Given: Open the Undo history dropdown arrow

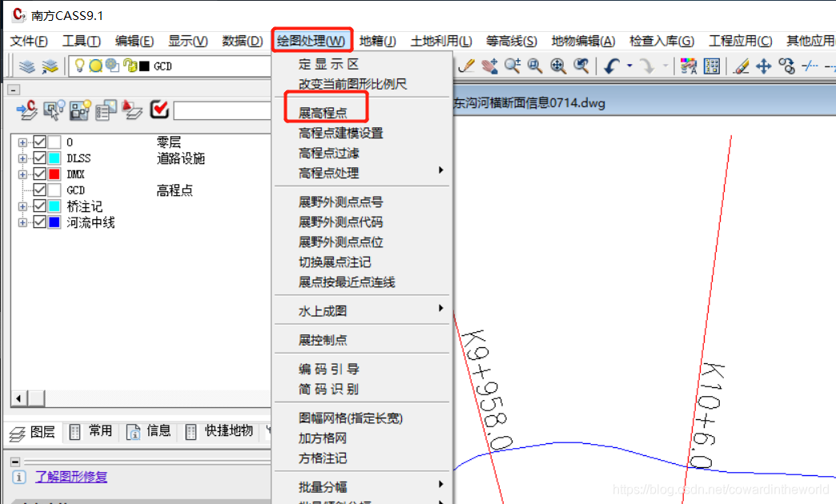Looking at the screenshot, I should click(629, 66).
